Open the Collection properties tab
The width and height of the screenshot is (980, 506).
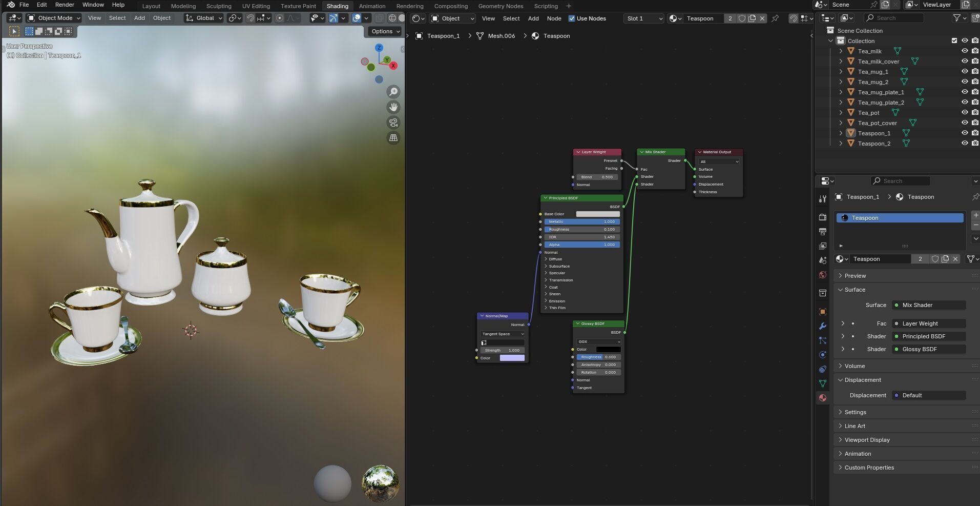point(823,293)
